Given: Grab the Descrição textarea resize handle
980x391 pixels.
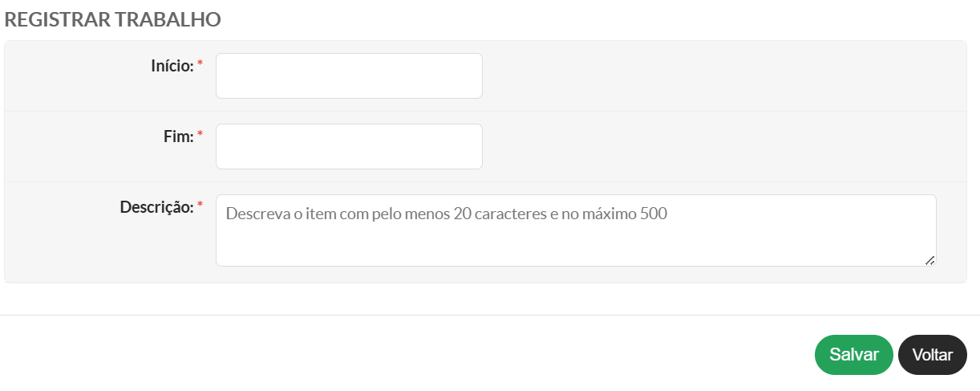Looking at the screenshot, I should (929, 260).
